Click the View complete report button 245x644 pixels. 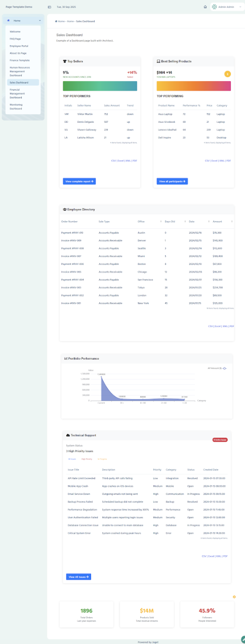[x=79, y=181]
